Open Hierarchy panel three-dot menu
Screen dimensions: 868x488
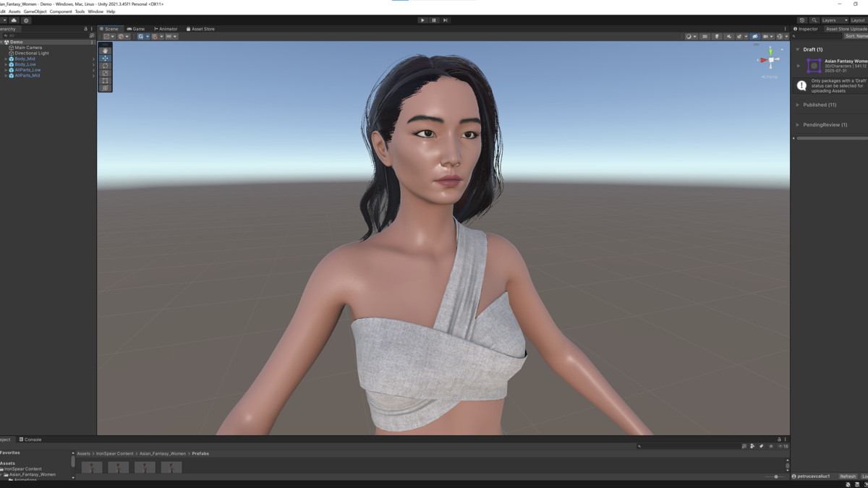click(92, 29)
